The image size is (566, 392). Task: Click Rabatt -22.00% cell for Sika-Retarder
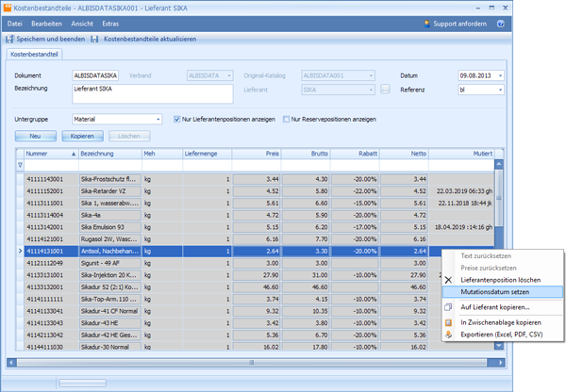coord(355,191)
